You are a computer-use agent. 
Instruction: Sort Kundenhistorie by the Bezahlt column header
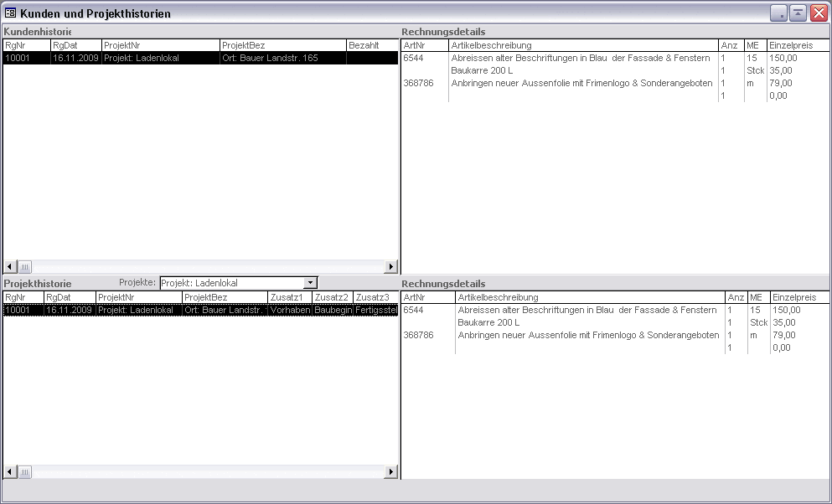tap(371, 45)
